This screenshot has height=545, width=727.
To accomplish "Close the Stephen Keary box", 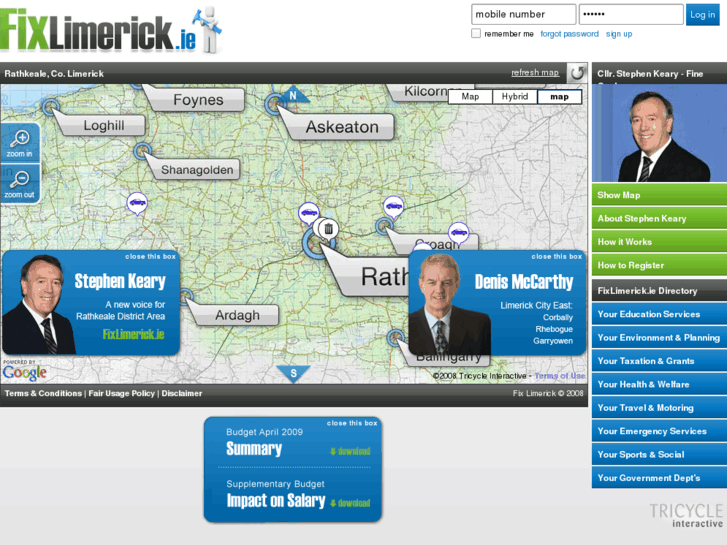I will pyautogui.click(x=150, y=256).
